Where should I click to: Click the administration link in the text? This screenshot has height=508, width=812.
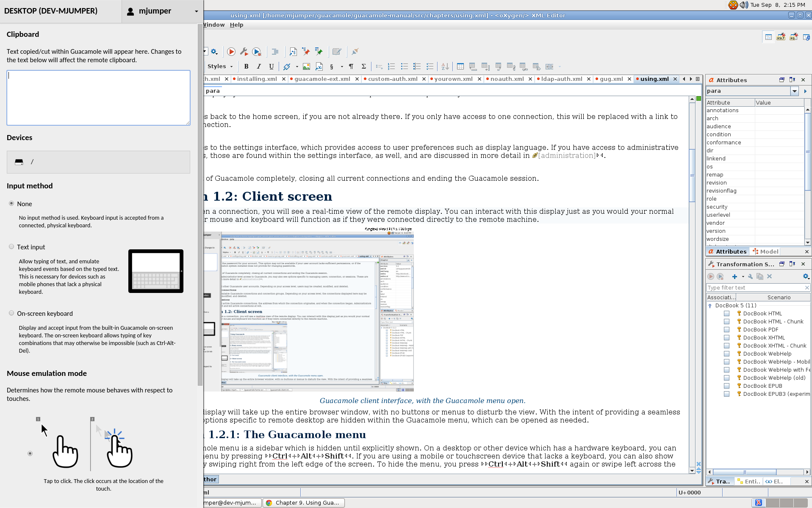[566, 156]
